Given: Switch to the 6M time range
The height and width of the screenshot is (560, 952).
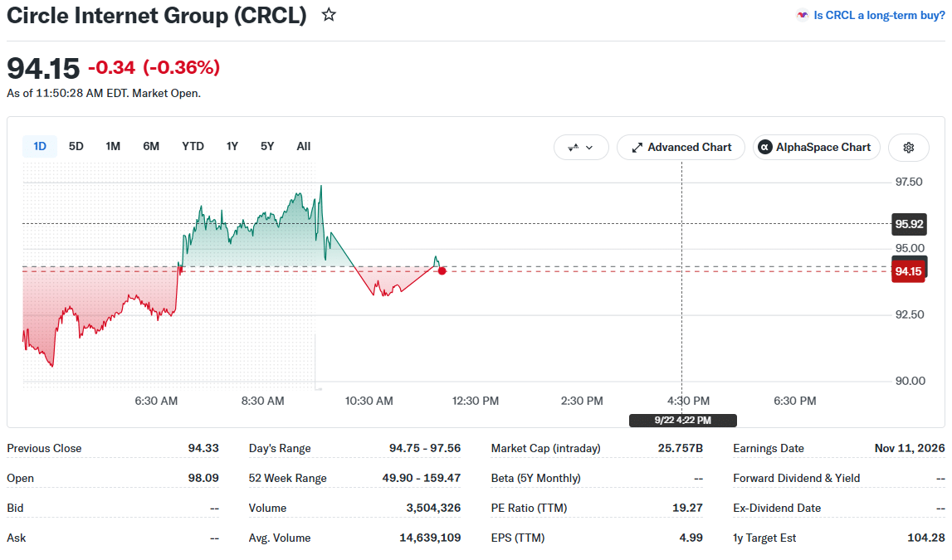Looking at the screenshot, I should pos(151,146).
